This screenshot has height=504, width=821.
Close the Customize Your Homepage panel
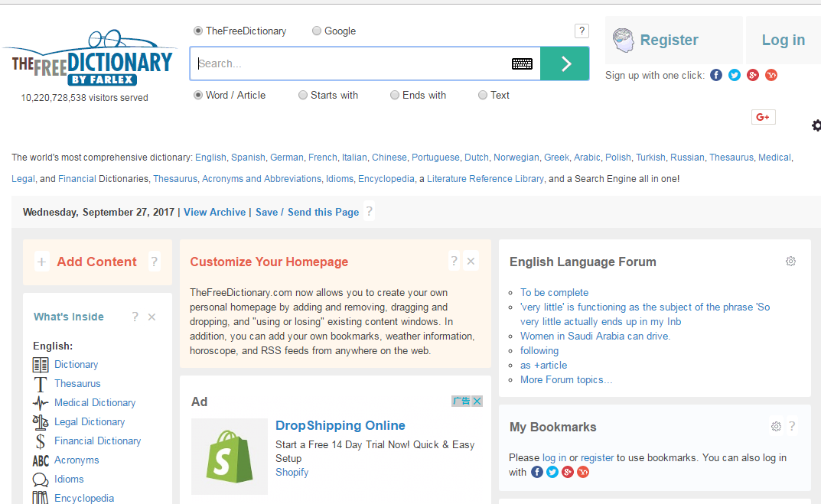tap(471, 261)
